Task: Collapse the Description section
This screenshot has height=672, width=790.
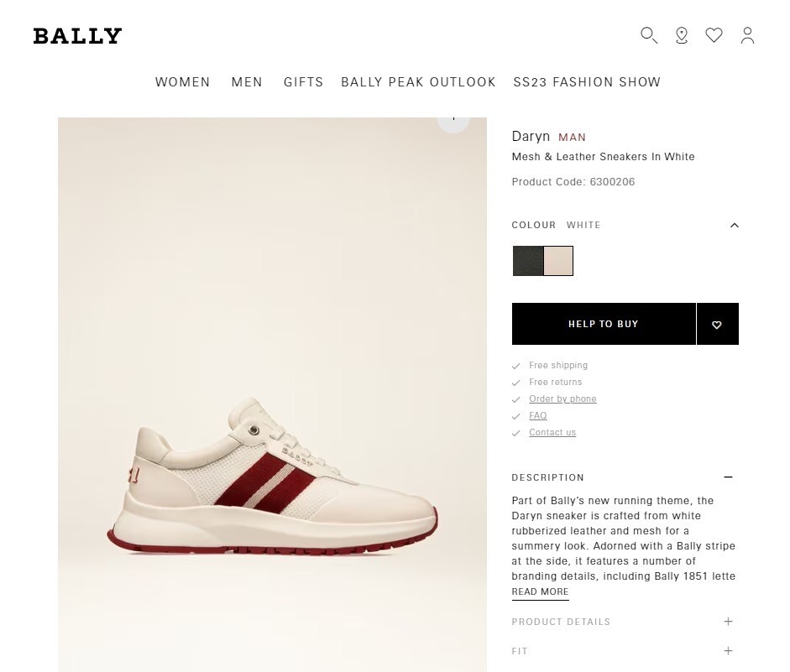Action: tap(728, 477)
